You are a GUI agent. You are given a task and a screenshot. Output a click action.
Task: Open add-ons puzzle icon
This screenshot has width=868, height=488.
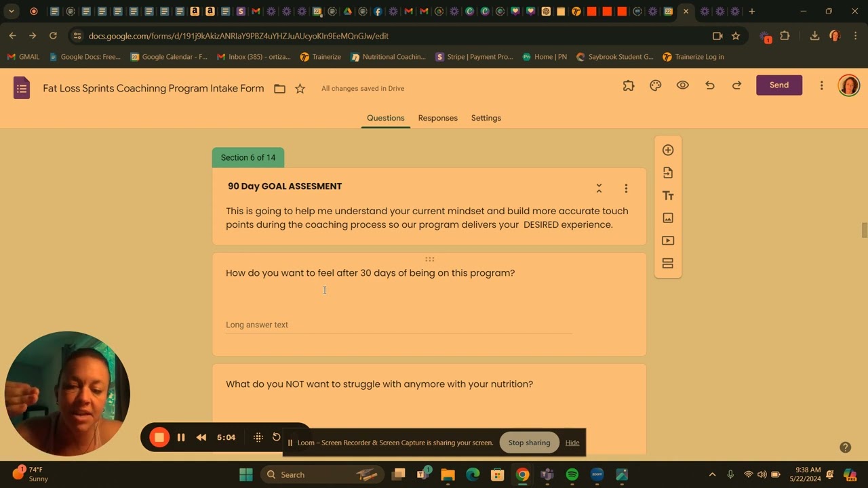point(629,85)
